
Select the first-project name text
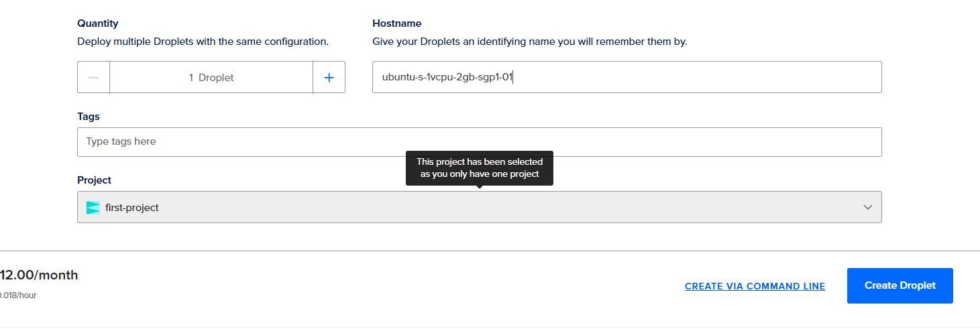(x=132, y=208)
